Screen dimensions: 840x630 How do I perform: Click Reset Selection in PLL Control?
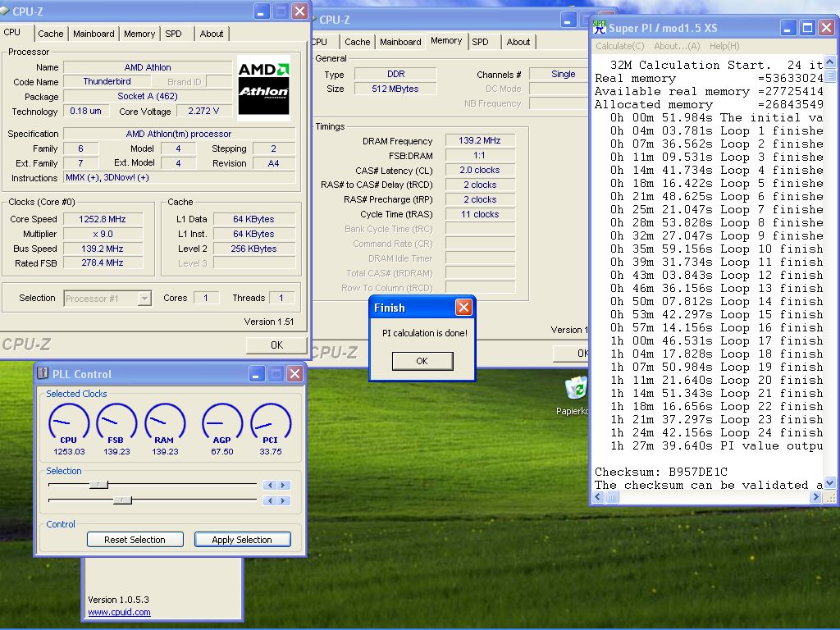pyautogui.click(x=135, y=540)
